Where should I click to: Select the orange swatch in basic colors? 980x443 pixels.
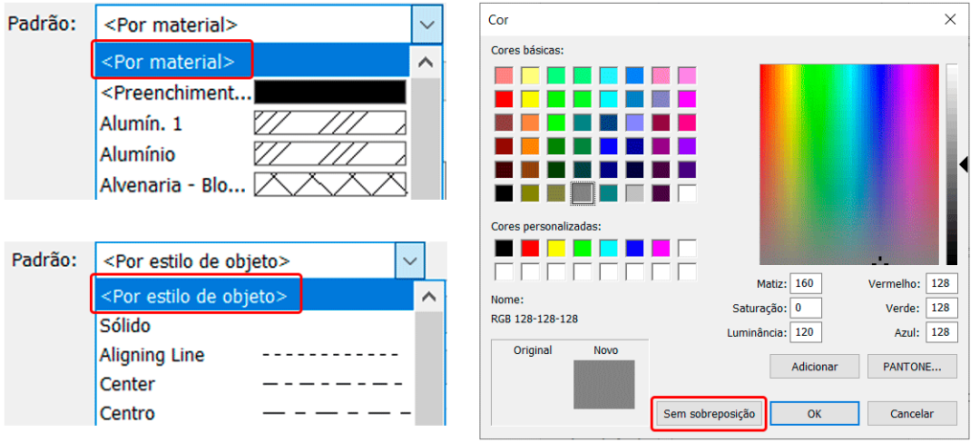tap(530, 145)
